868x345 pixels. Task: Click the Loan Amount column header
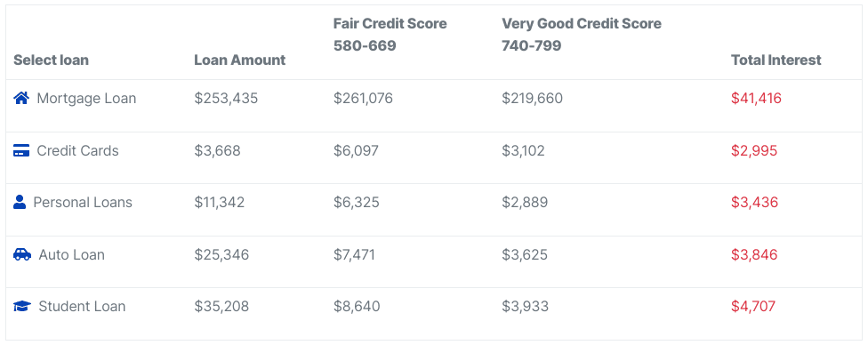[240, 60]
